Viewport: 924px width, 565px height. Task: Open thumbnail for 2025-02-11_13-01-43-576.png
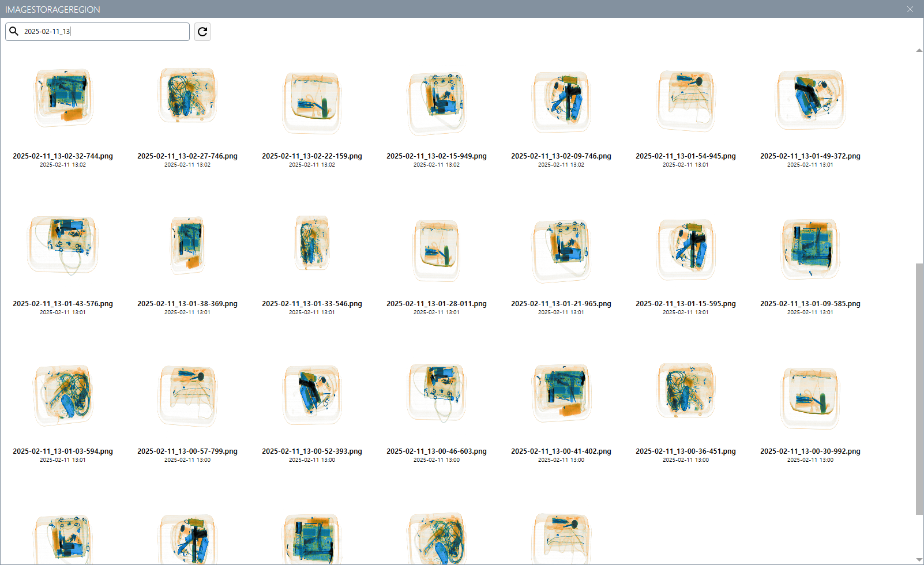[63, 245]
